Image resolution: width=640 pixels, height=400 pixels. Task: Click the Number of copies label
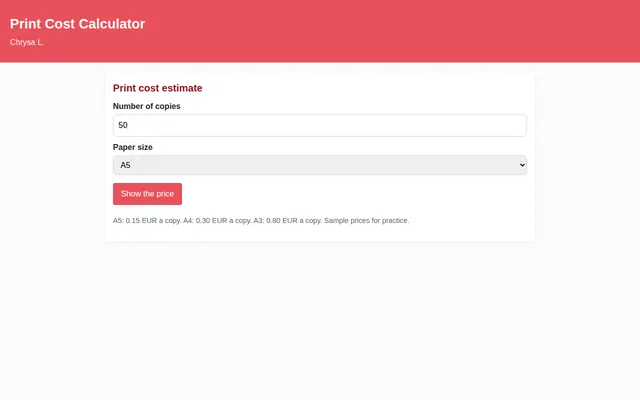[147, 106]
